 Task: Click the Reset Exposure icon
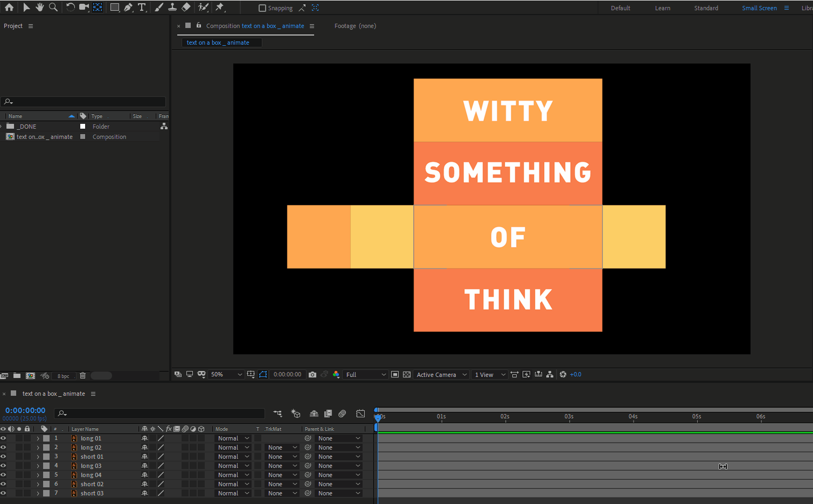pos(563,375)
